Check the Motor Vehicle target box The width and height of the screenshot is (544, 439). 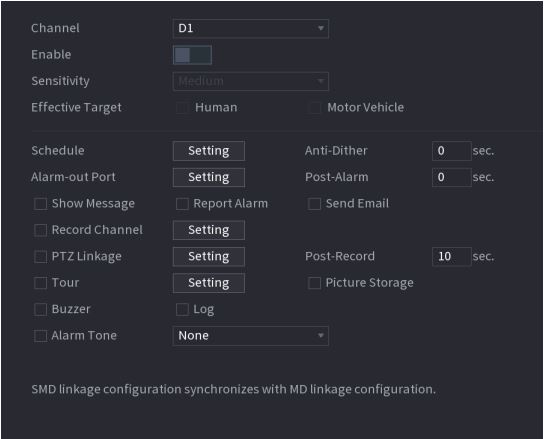(x=314, y=108)
